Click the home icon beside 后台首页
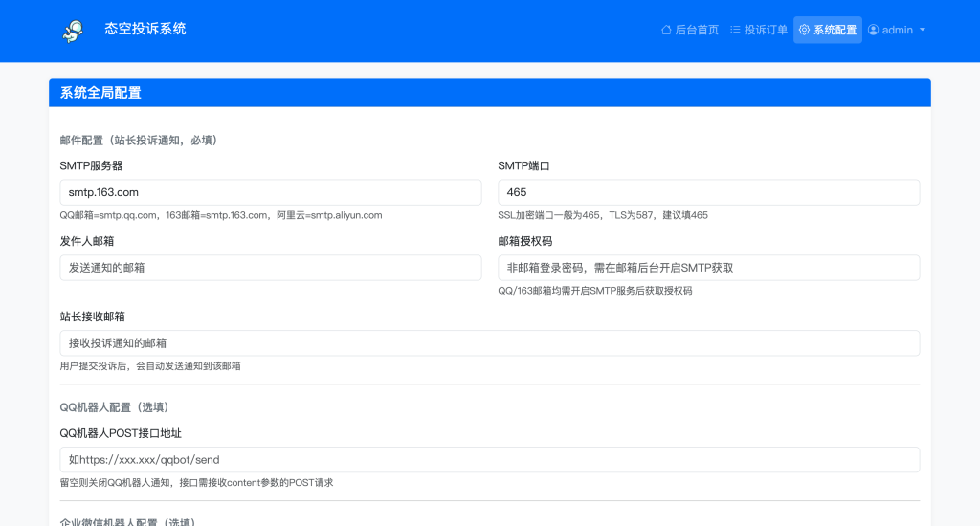 [x=666, y=30]
